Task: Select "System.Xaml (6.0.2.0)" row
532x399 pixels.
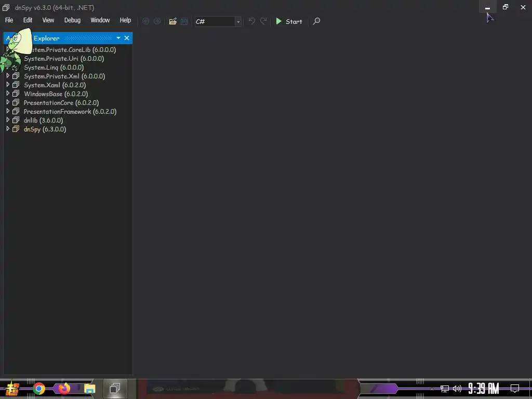Action: coord(55,85)
